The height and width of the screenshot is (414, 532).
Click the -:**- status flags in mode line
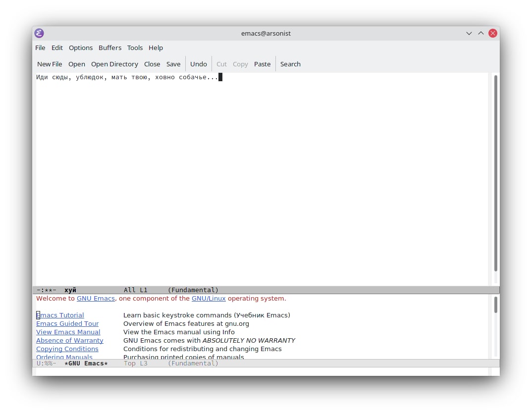47,290
